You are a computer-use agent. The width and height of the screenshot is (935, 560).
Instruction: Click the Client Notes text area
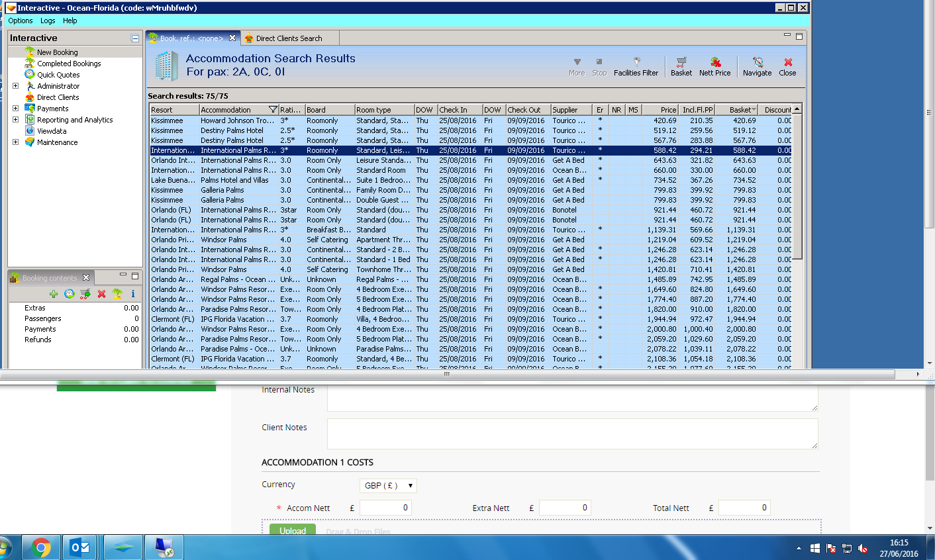573,434
